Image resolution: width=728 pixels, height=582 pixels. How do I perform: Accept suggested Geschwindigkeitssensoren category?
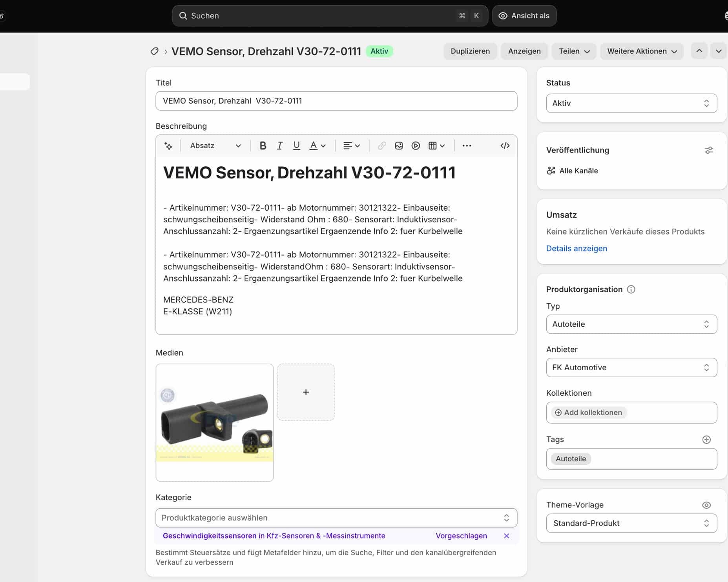(x=274, y=536)
